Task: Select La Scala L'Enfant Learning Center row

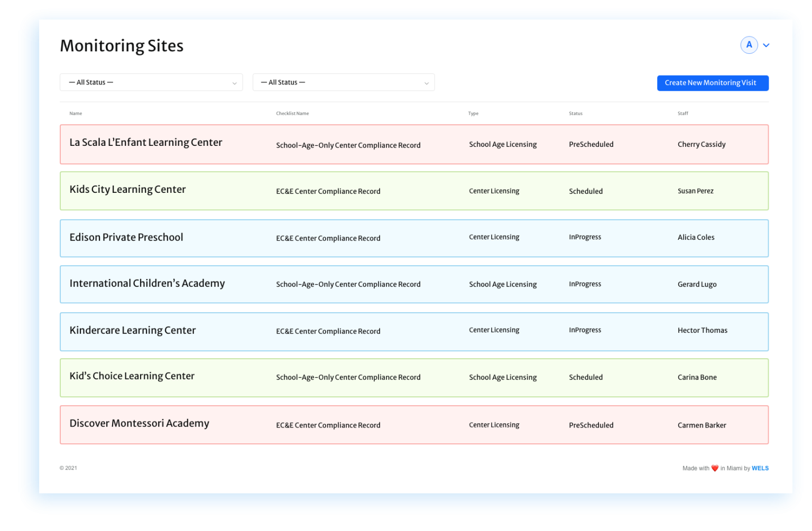Action: 146,143
